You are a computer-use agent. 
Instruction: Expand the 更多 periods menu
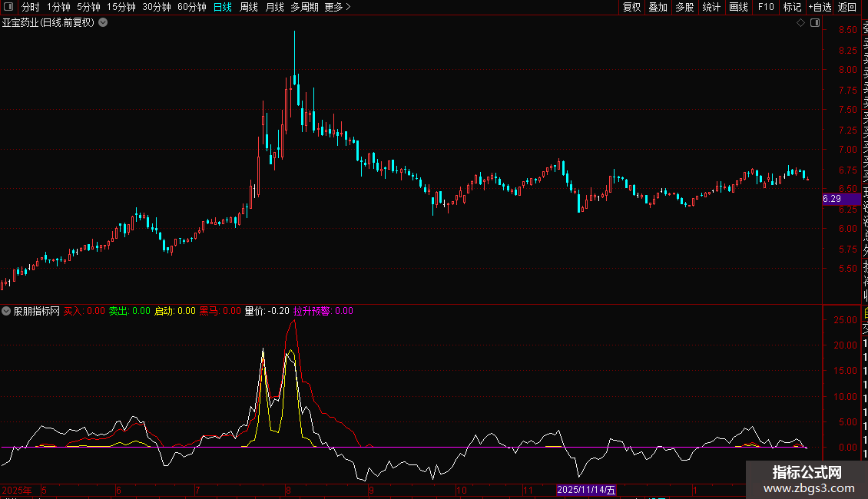pyautogui.click(x=338, y=7)
